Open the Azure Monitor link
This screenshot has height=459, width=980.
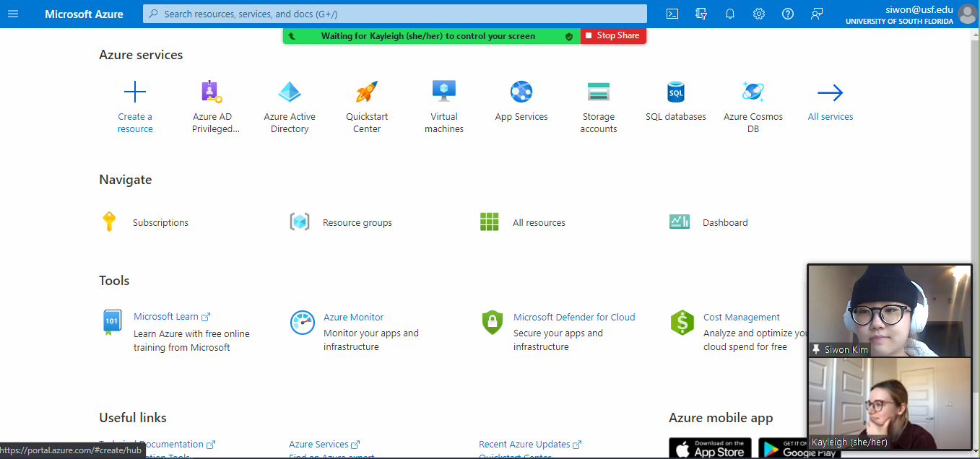pos(353,317)
